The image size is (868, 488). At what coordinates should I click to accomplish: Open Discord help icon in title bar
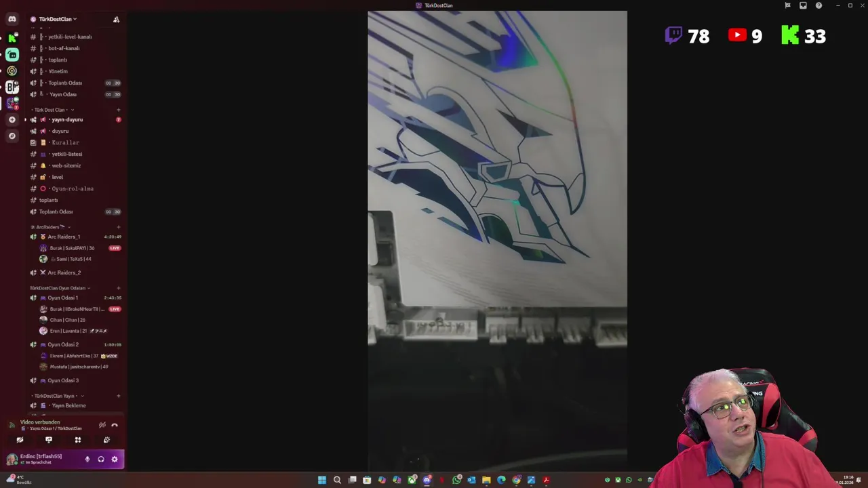click(x=818, y=5)
